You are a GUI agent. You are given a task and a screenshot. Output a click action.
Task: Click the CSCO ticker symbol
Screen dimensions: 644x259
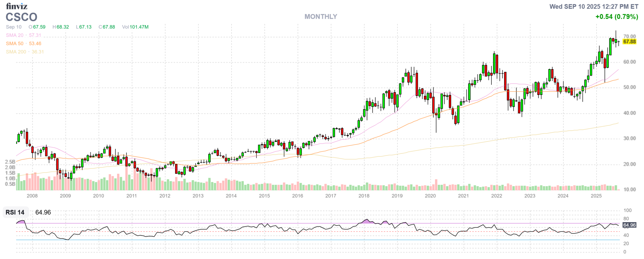[21, 17]
